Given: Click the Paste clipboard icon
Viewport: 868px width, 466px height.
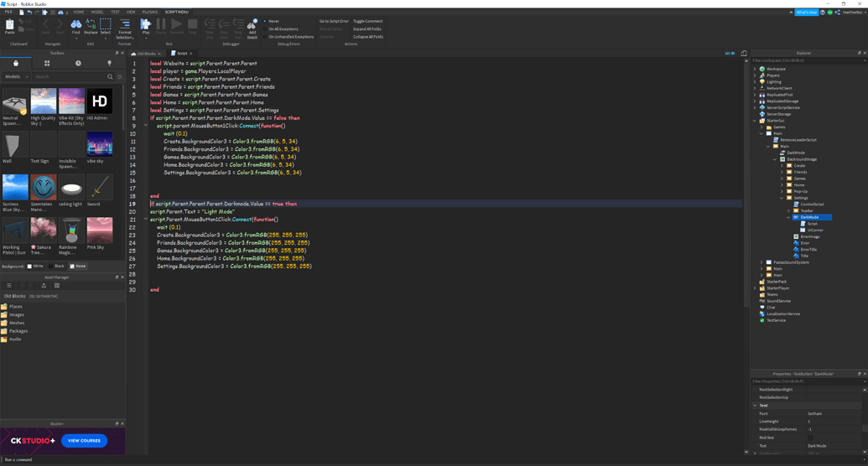Looking at the screenshot, I should [x=9, y=25].
